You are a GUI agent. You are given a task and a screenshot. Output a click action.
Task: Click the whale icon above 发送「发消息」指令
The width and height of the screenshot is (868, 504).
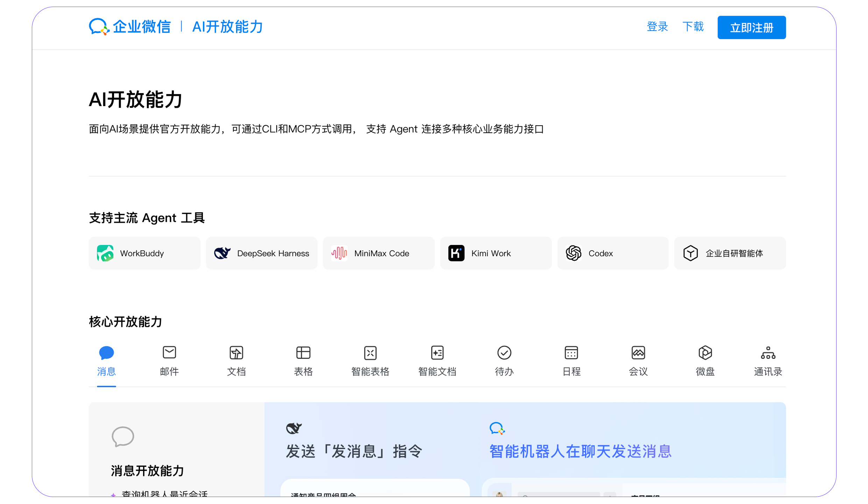pos(294,428)
